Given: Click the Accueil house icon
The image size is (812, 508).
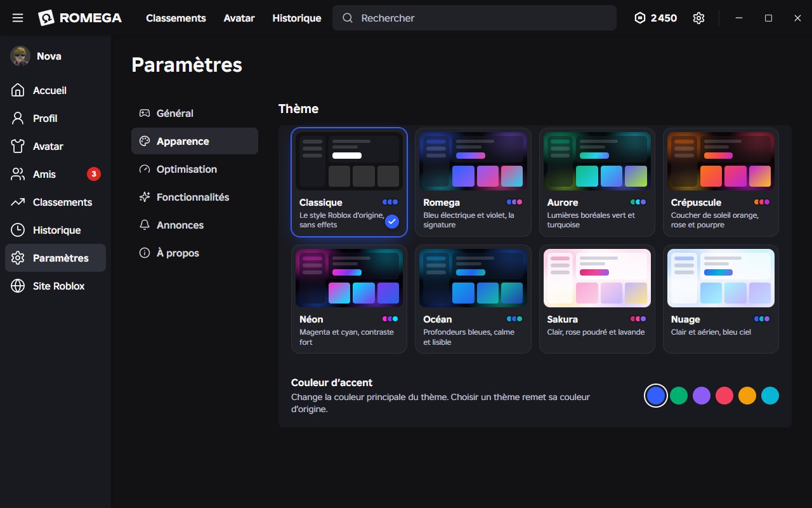Looking at the screenshot, I should point(18,90).
